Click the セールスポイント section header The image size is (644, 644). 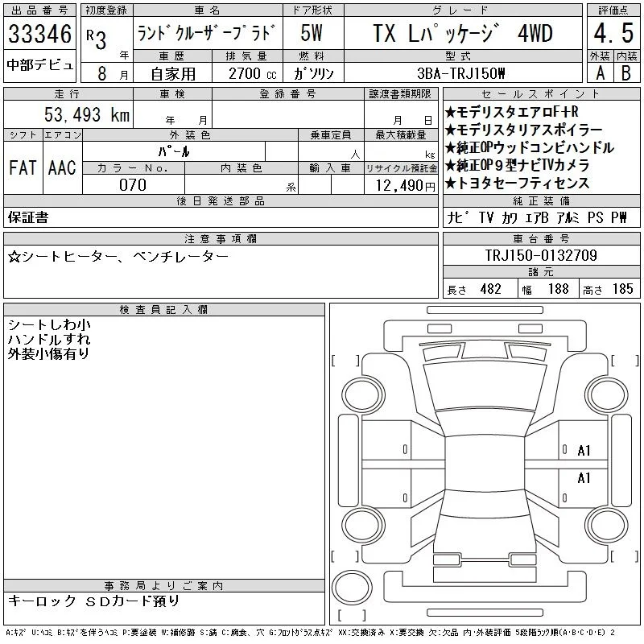(x=541, y=94)
